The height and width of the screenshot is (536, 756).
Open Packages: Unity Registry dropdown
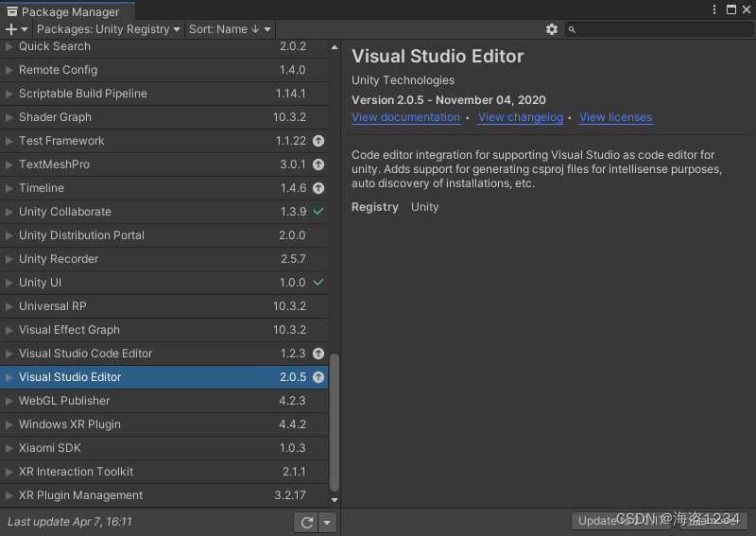click(108, 29)
